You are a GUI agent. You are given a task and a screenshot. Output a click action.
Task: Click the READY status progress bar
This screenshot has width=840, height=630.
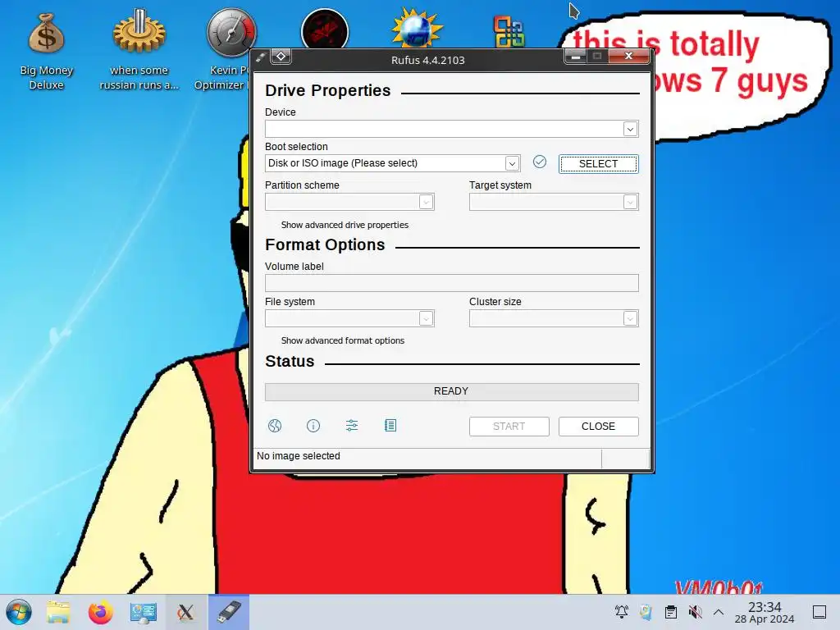point(452,391)
